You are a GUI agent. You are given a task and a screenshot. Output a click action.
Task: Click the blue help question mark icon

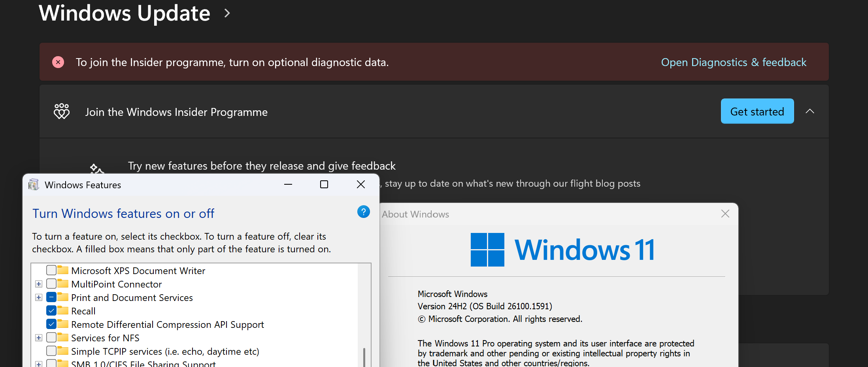pyautogui.click(x=363, y=212)
